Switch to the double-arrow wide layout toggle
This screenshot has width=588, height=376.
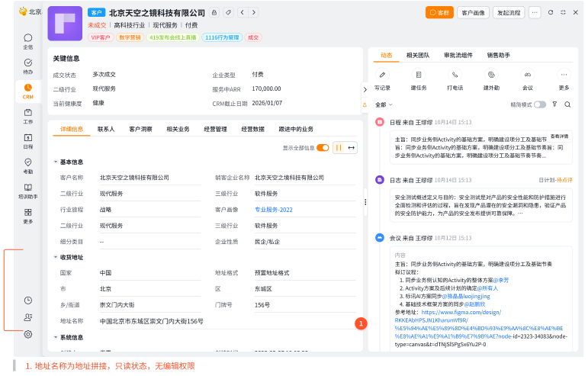(352, 148)
